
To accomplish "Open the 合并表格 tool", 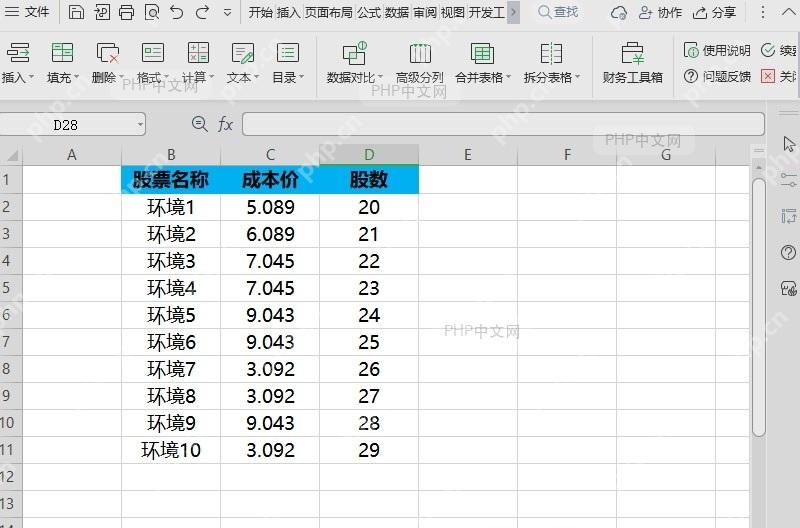I will 483,63.
